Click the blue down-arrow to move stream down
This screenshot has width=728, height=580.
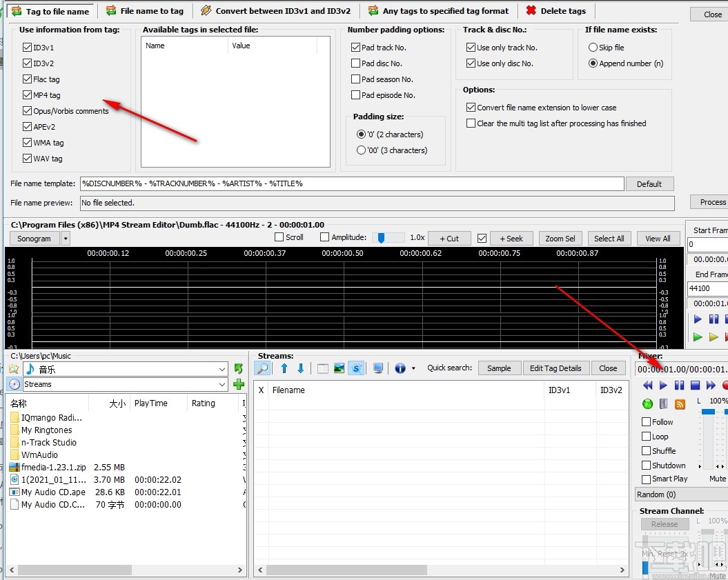(x=302, y=368)
